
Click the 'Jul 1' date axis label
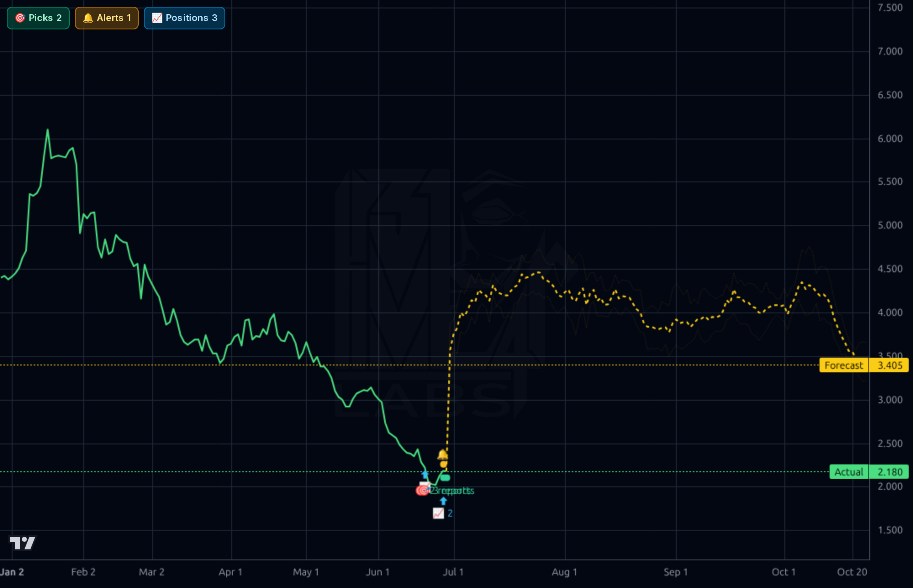pos(453,572)
